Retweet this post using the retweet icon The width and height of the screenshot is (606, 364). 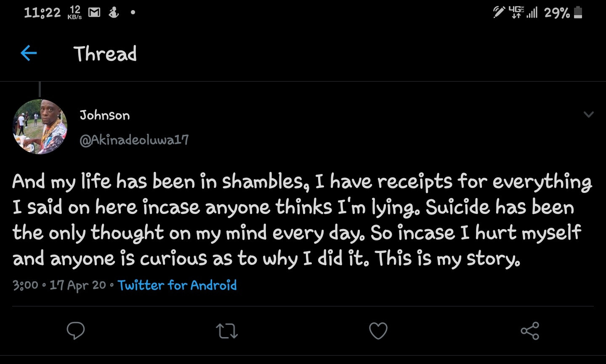coord(227,331)
